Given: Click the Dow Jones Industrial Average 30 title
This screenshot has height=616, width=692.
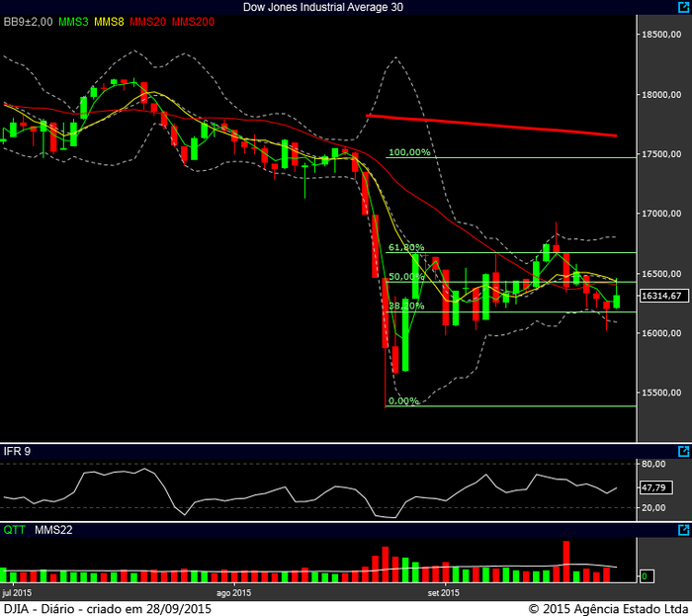Looking at the screenshot, I should pos(323,7).
